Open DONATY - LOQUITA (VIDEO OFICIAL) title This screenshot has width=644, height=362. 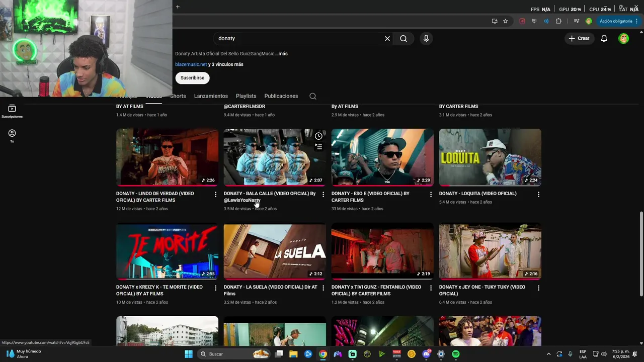[478, 194]
